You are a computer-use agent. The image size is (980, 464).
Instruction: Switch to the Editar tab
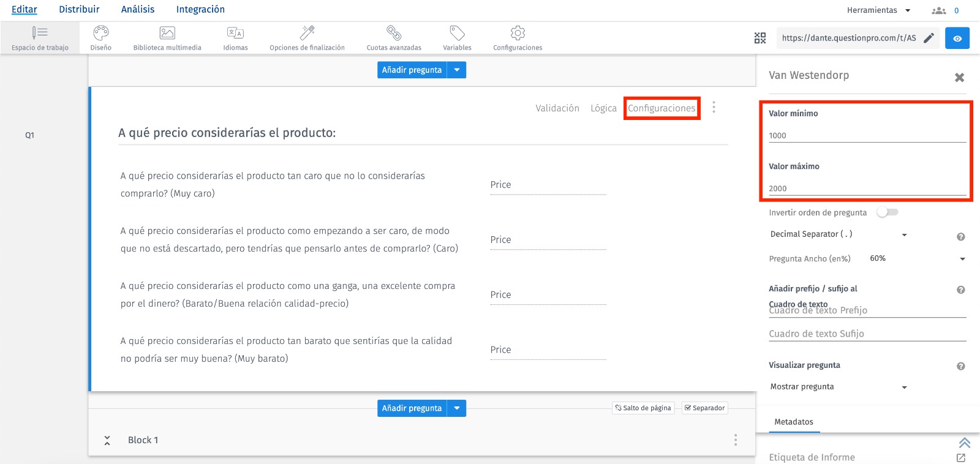click(24, 9)
